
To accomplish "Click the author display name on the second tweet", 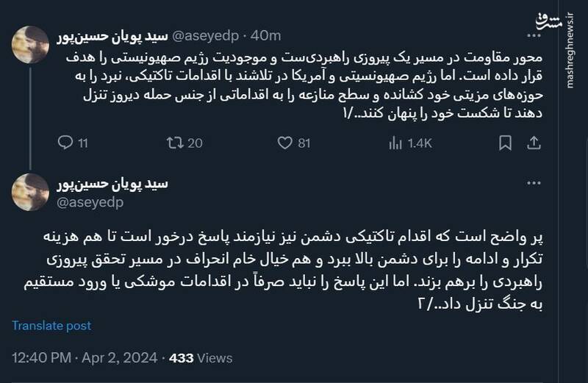I will tap(113, 184).
